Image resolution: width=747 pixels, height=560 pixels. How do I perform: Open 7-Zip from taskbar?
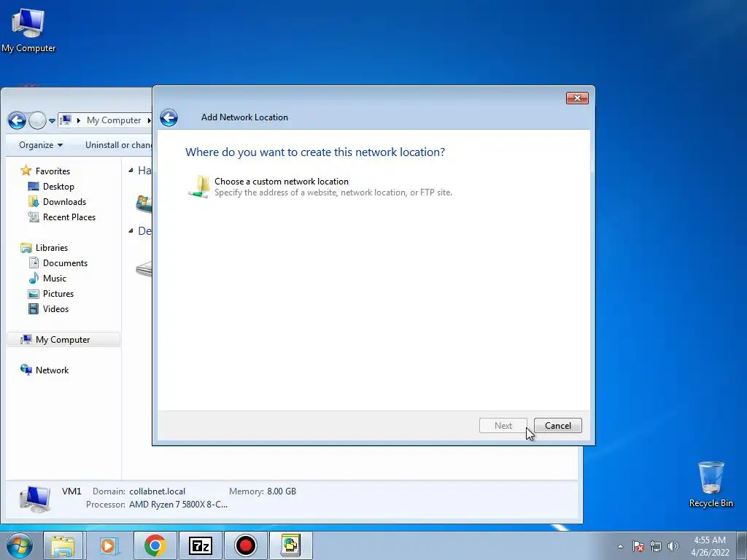[x=200, y=545]
